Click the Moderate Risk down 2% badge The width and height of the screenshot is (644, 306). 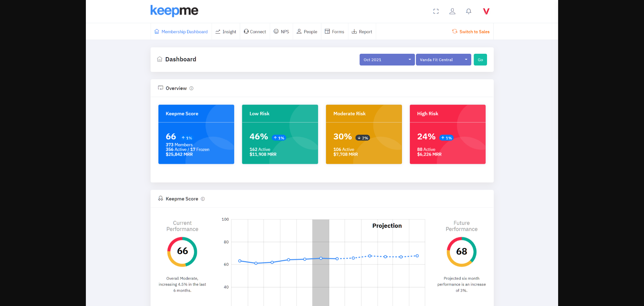(x=363, y=138)
